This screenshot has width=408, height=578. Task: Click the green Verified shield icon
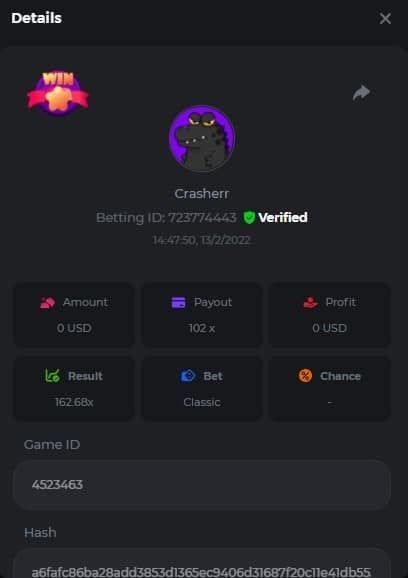click(249, 217)
